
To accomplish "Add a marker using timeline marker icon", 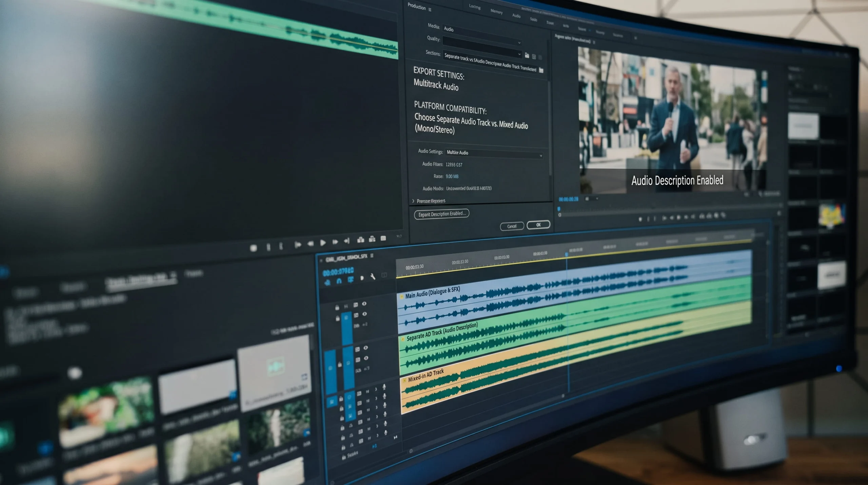I will [x=362, y=278].
